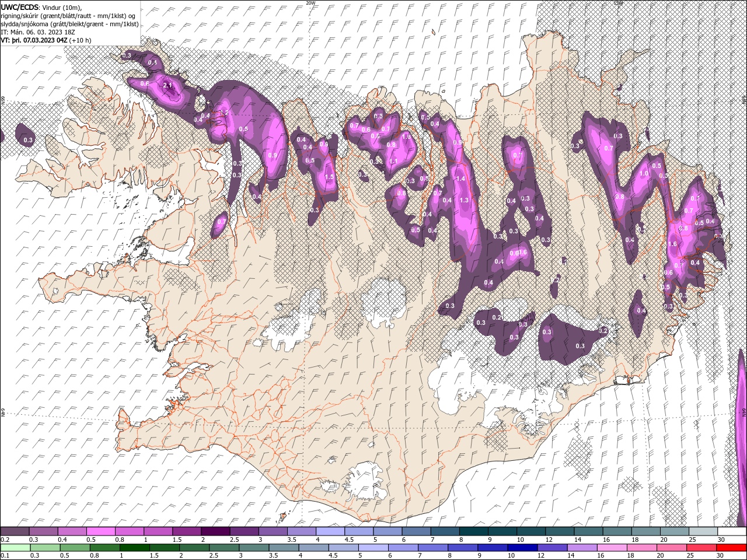The image size is (747, 560).
Task: Pick lavender top-row swatch between 4 and 4.5
Action: [329, 531]
